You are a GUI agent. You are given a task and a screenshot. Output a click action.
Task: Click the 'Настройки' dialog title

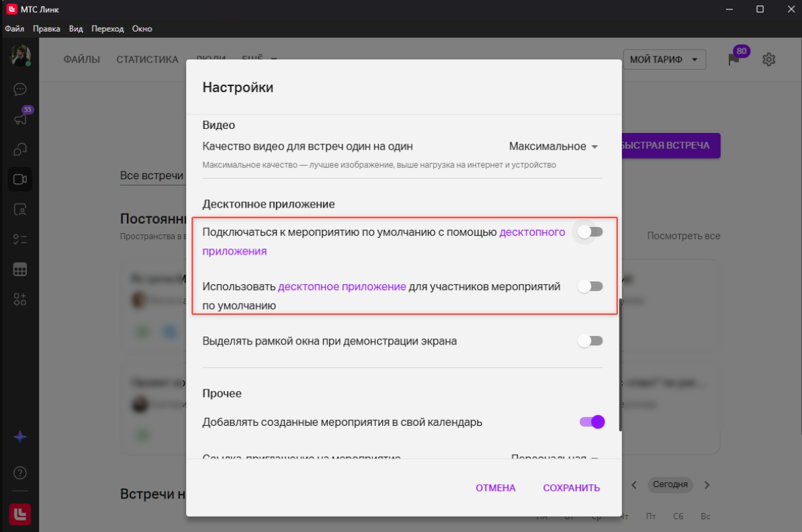238,87
